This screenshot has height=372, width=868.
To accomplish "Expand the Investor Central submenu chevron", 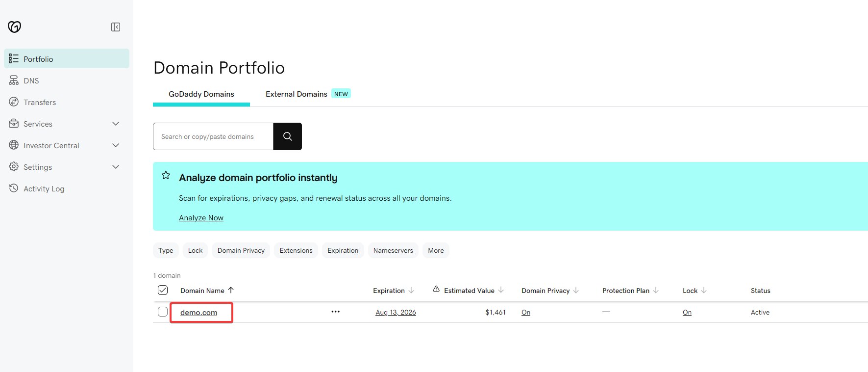I will tap(116, 145).
